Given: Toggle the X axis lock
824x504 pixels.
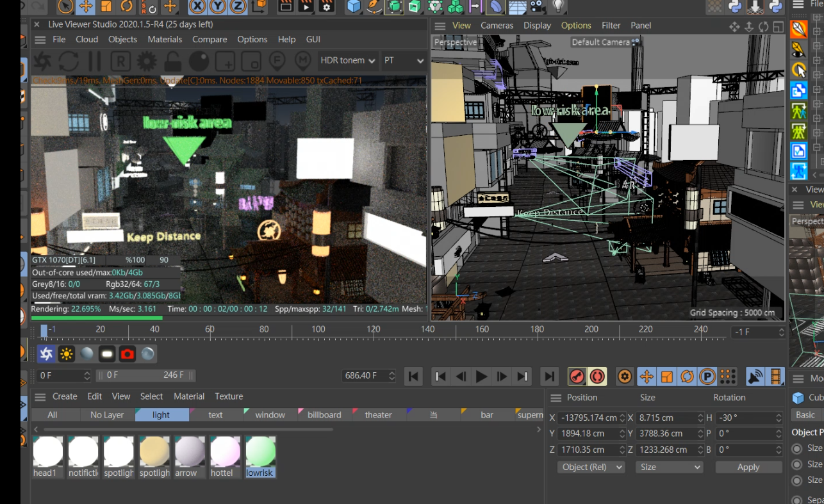Looking at the screenshot, I should [197, 6].
